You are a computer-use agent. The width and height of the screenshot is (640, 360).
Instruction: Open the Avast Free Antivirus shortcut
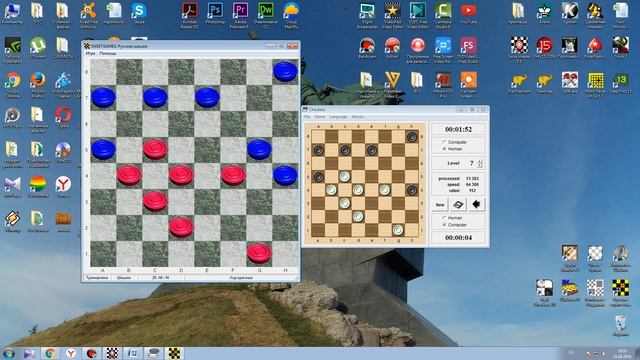tap(89, 14)
